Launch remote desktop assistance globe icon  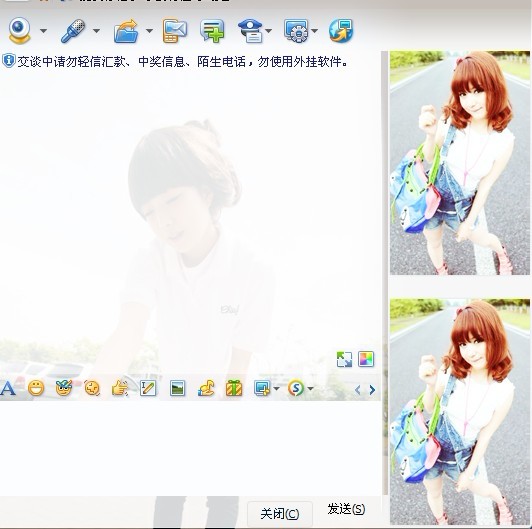tap(341, 31)
